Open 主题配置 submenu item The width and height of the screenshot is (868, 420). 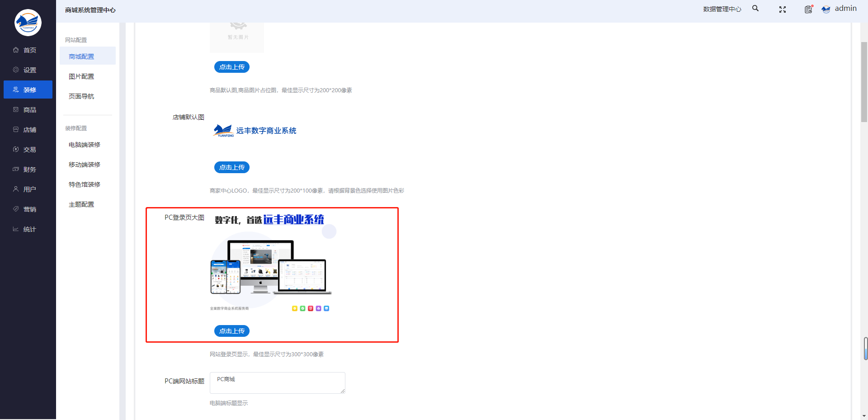(88, 204)
